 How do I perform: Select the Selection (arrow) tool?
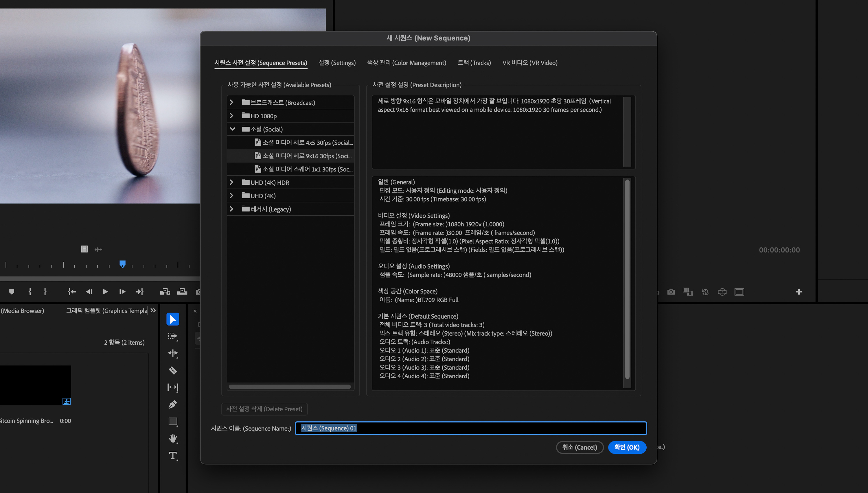tap(172, 319)
